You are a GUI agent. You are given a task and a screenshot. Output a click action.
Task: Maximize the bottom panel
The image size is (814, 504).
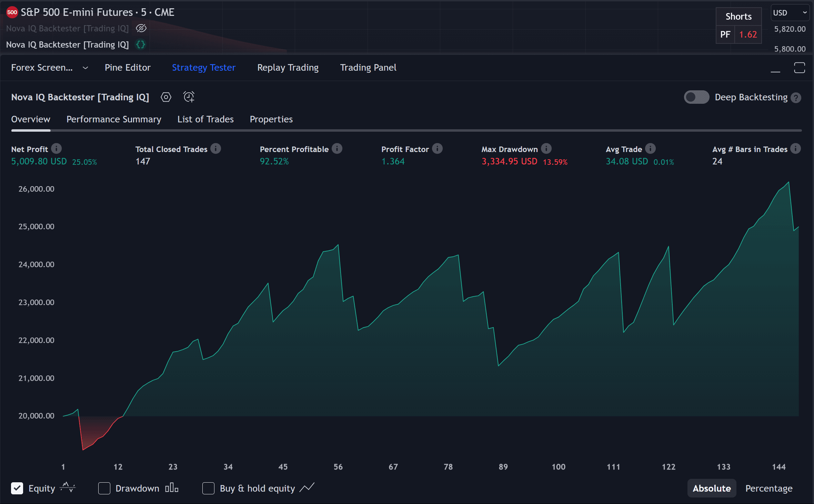coord(800,68)
